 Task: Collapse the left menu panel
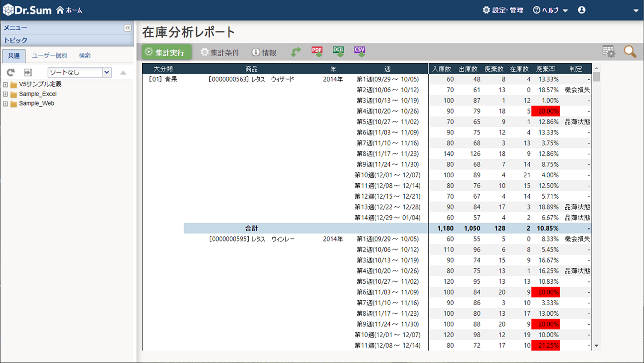pyautogui.click(x=128, y=28)
